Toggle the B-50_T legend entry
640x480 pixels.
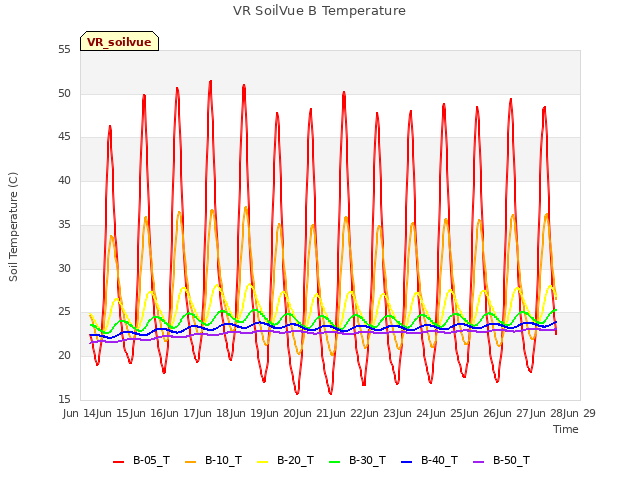tap(501, 461)
